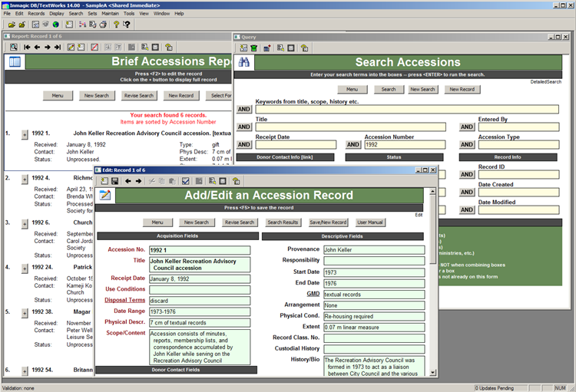Click the query screen icon in main toolbar
The width and height of the screenshot is (576, 392).
35,25
